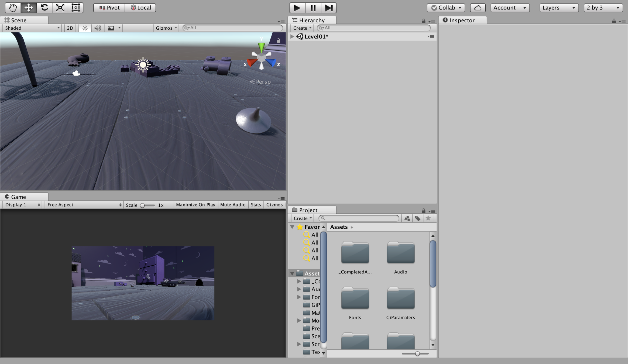This screenshot has width=628, height=364.
Task: Switch to the Game tab
Action: [x=18, y=197]
